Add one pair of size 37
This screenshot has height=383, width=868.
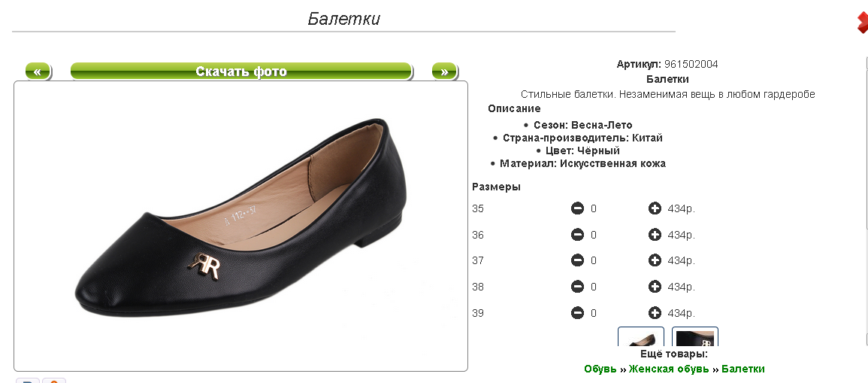[655, 260]
